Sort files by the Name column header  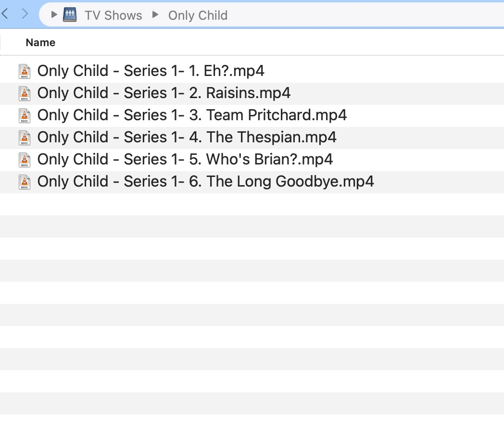click(40, 42)
